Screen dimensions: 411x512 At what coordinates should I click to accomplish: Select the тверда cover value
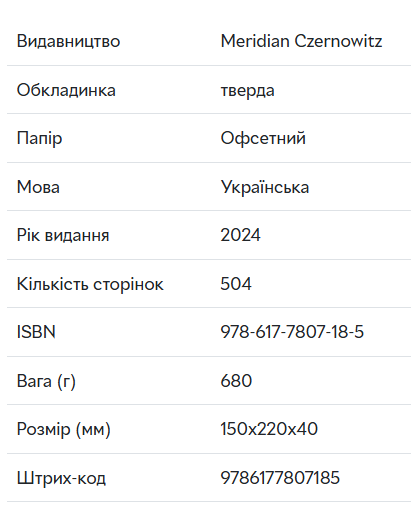pyautogui.click(x=248, y=91)
